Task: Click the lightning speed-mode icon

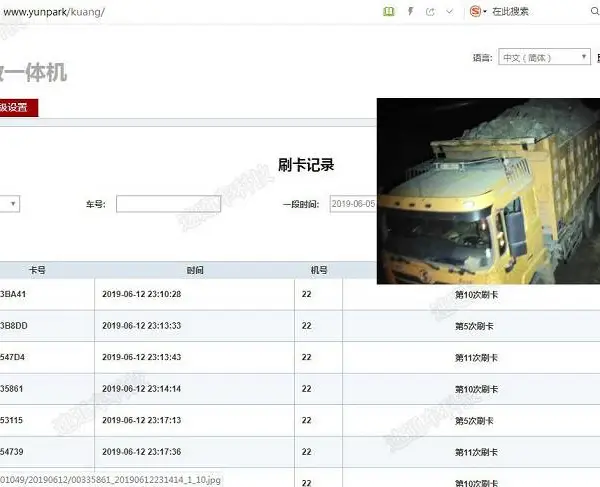Action: pyautogui.click(x=411, y=11)
